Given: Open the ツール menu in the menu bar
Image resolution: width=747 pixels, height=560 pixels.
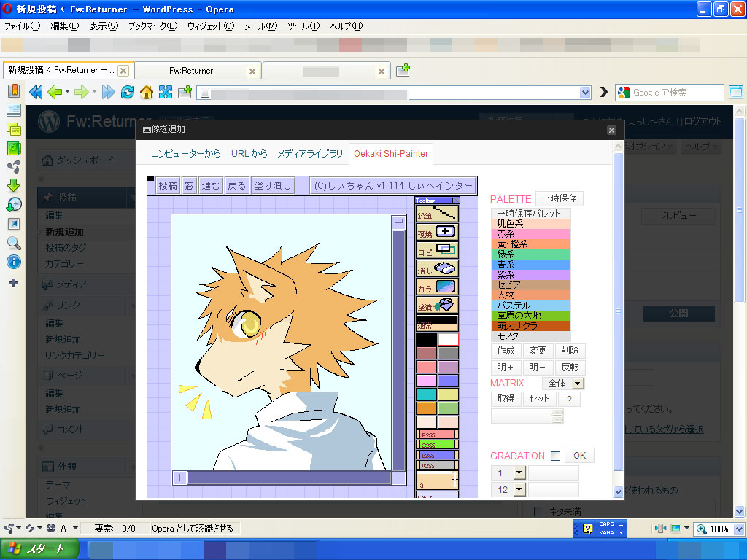Looking at the screenshot, I should coord(302,26).
